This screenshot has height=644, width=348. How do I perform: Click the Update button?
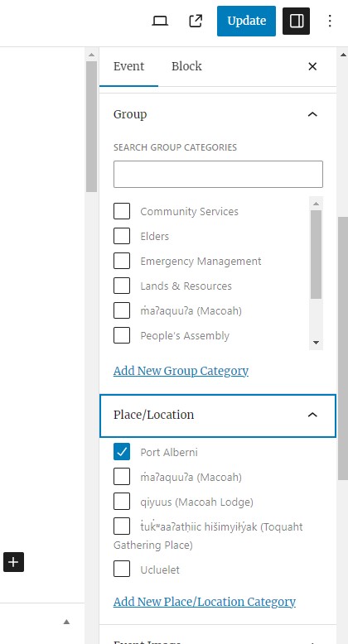[x=246, y=21]
